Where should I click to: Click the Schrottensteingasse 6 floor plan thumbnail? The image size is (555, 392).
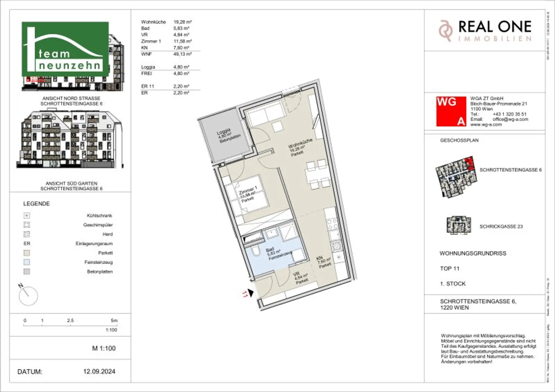[x=456, y=177]
